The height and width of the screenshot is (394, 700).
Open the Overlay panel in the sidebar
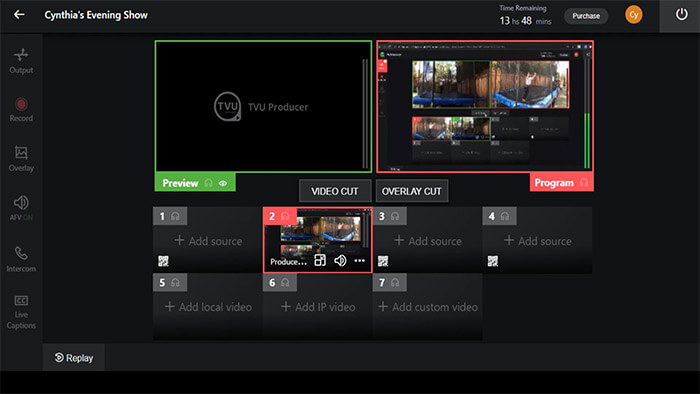pyautogui.click(x=21, y=159)
